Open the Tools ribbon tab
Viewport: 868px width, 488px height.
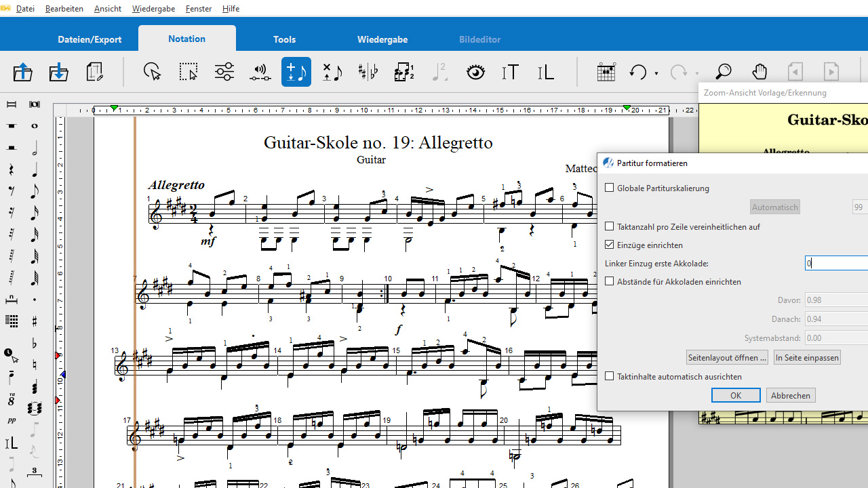tap(284, 39)
